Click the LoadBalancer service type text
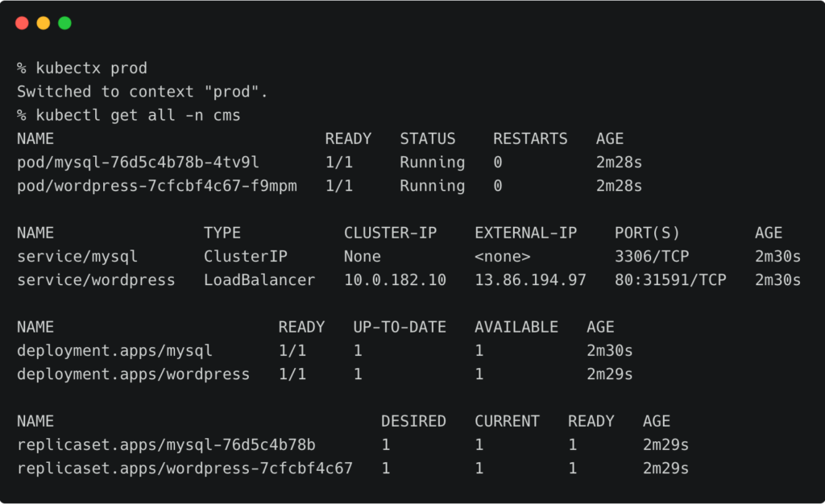 [x=259, y=280]
